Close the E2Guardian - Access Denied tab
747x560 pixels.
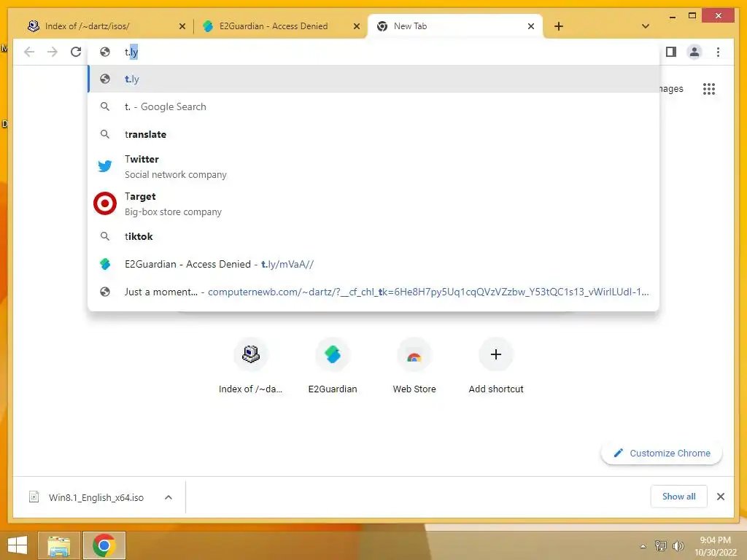[x=356, y=26]
